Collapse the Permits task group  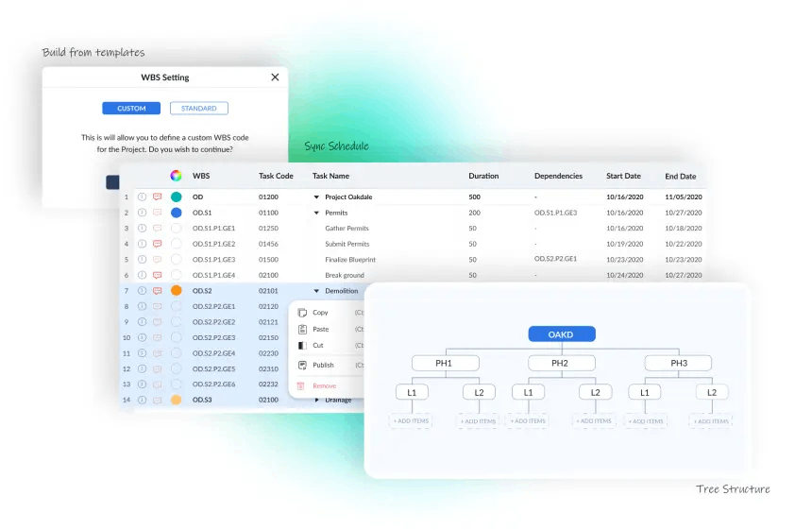[316, 213]
